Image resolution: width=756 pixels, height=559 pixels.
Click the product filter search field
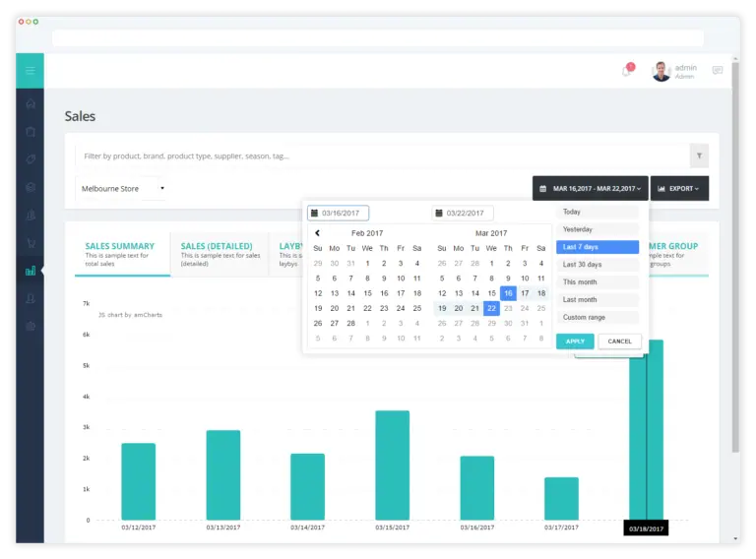[x=382, y=155]
